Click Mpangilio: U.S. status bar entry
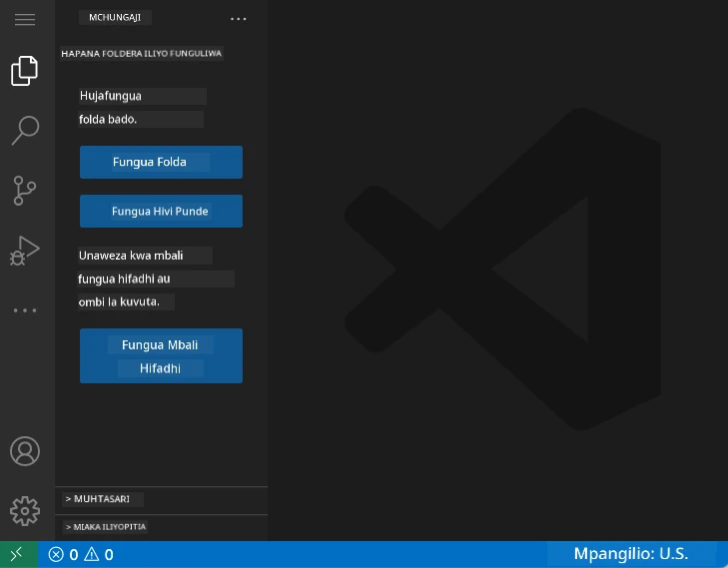Screen dimensions: 728x568 631,554
